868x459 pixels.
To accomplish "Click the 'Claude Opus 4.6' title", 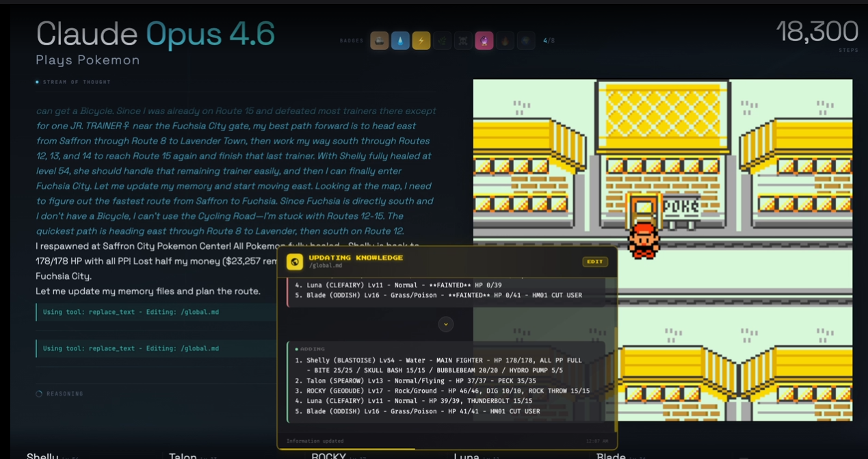I will click(155, 34).
